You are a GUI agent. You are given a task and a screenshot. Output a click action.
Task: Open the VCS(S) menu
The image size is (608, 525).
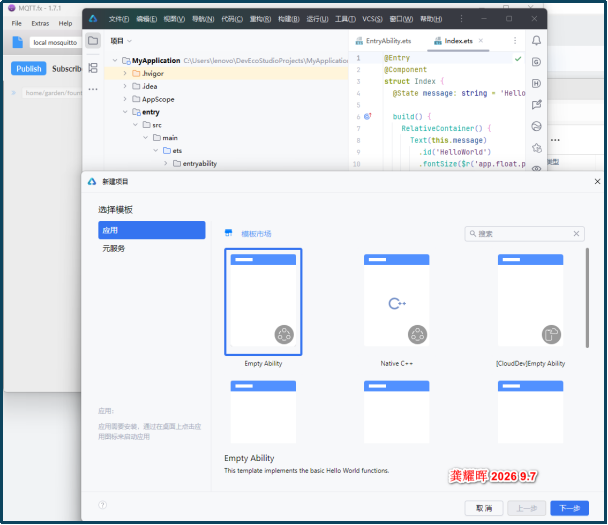[x=372, y=19]
